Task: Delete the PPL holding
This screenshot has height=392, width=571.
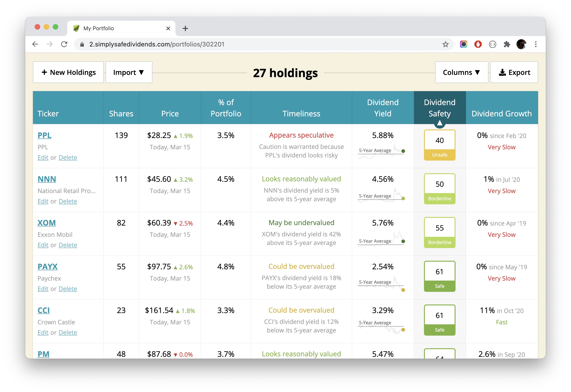Action: (x=68, y=157)
